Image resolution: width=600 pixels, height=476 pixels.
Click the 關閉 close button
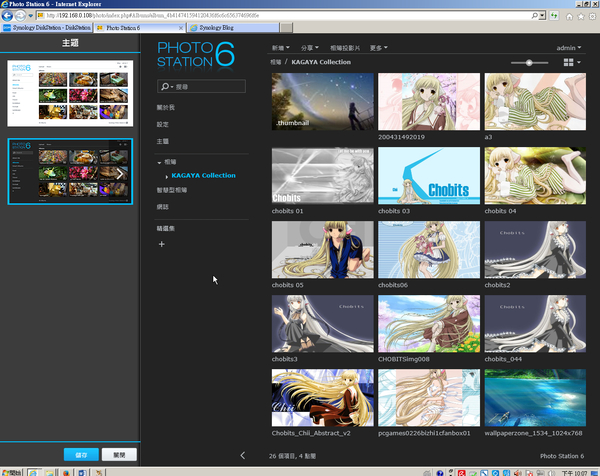pyautogui.click(x=118, y=454)
